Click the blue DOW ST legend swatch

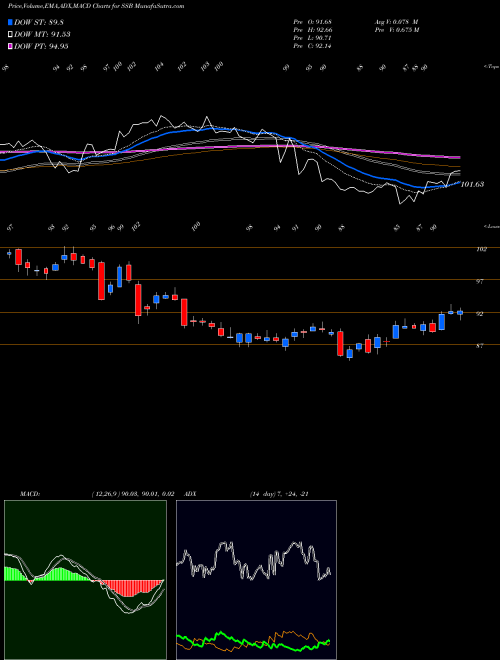tap(11, 22)
